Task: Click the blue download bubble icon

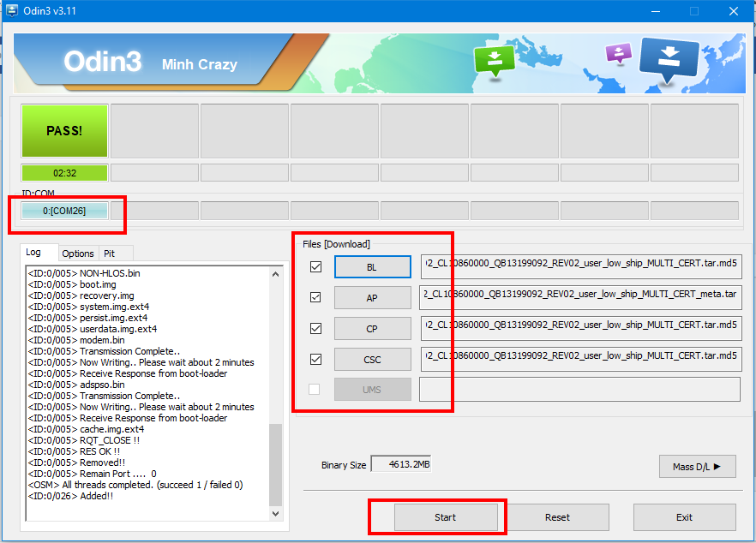Action: click(669, 59)
